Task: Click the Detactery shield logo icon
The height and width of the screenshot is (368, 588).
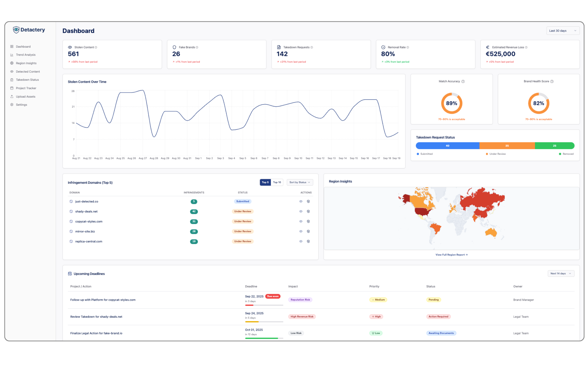Action: pyautogui.click(x=16, y=30)
